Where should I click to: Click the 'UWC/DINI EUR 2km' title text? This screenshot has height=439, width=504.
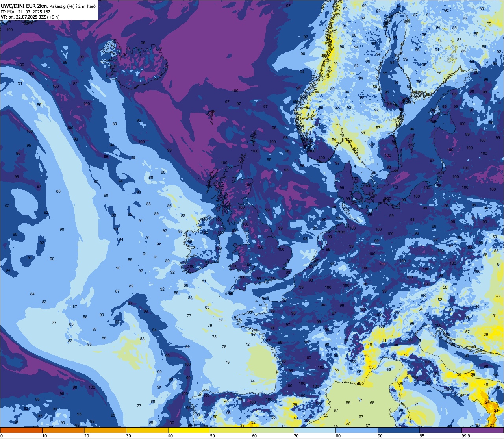tap(24, 6)
